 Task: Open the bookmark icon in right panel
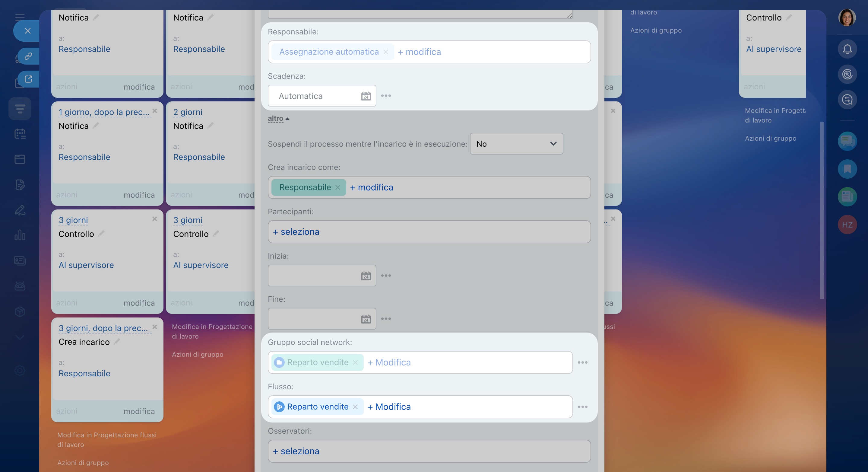[847, 169]
